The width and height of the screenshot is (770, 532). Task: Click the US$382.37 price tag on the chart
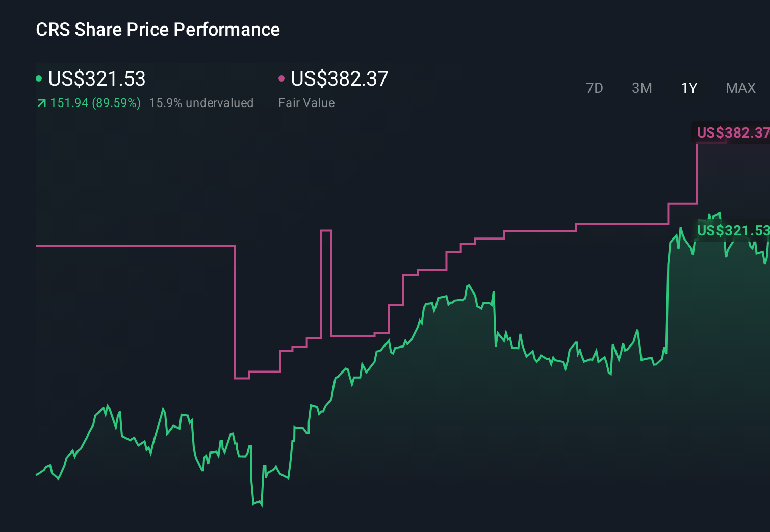(733, 133)
